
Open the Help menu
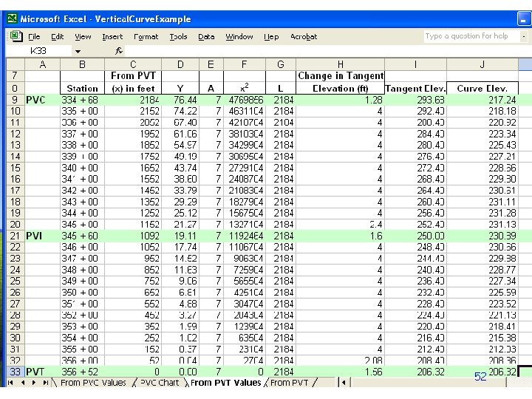pyautogui.click(x=271, y=37)
